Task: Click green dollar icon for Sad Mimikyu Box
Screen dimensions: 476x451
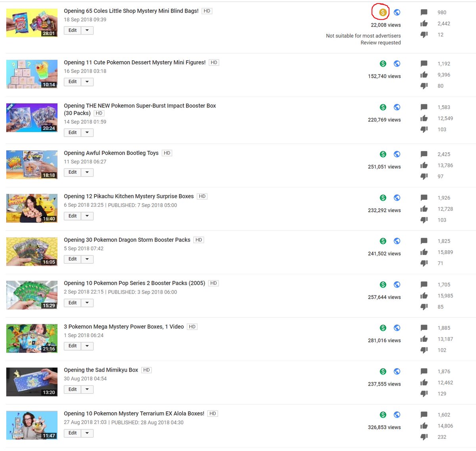Action: point(383,371)
